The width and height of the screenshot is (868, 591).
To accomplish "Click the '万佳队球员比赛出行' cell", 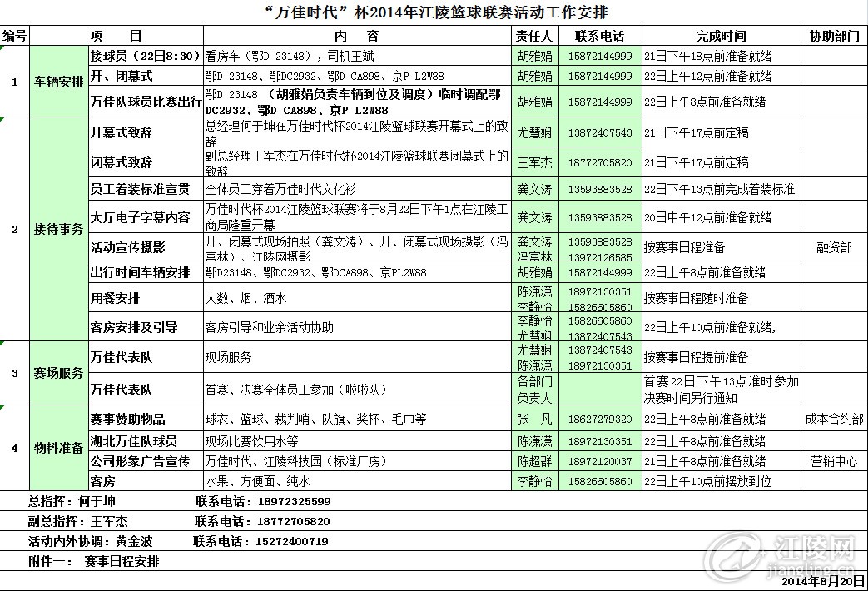I will coord(146,102).
